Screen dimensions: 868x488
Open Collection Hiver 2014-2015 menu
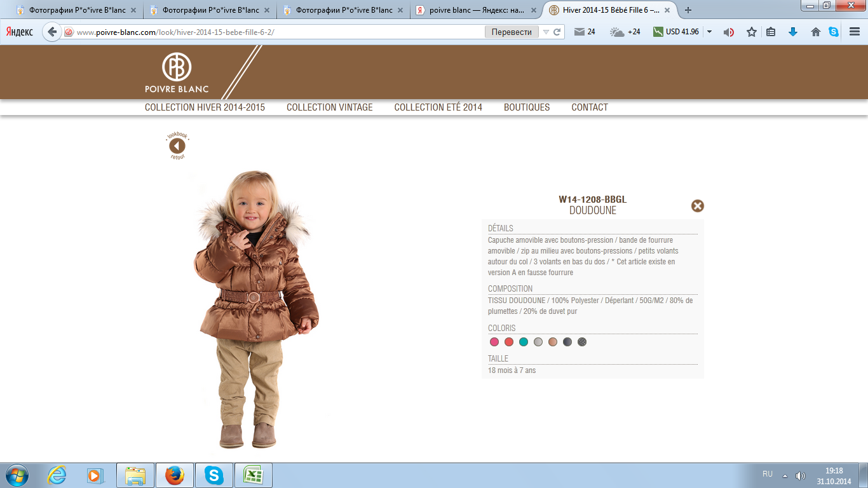(205, 107)
